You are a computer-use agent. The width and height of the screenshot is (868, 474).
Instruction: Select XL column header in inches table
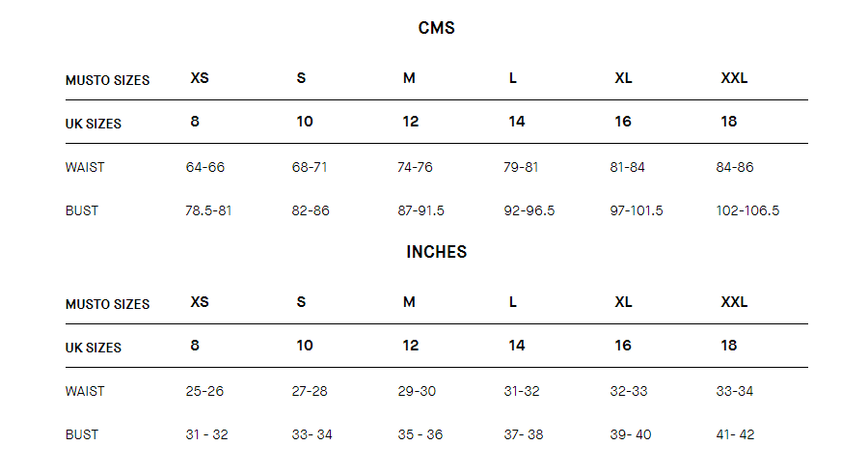click(623, 302)
